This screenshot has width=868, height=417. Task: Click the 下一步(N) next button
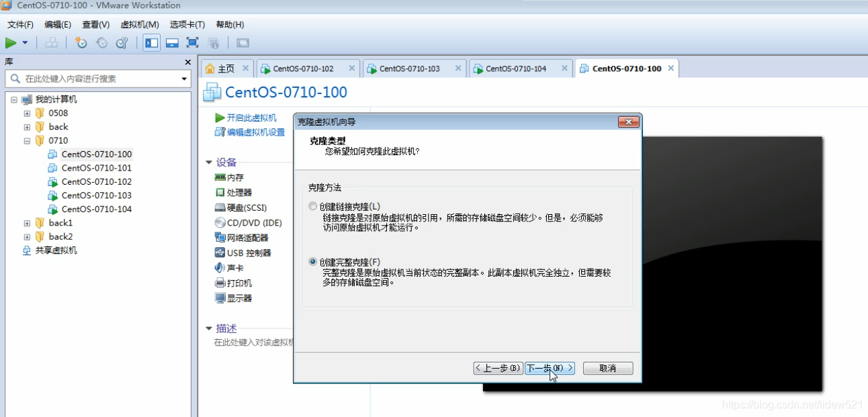click(x=550, y=368)
